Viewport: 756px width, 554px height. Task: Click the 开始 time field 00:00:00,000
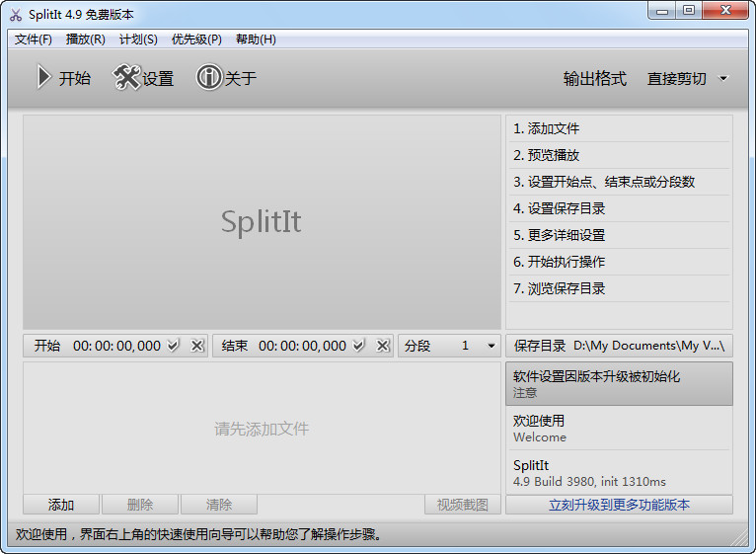click(116, 346)
